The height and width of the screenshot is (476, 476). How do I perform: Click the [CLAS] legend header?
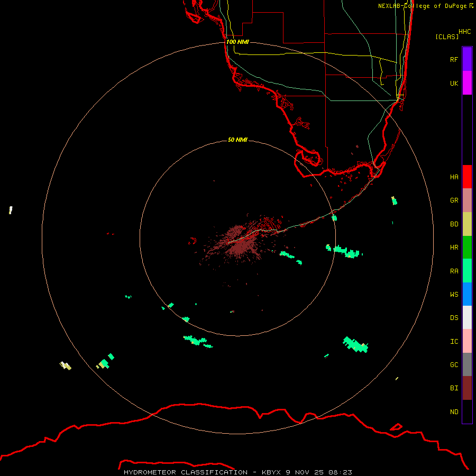447,36
